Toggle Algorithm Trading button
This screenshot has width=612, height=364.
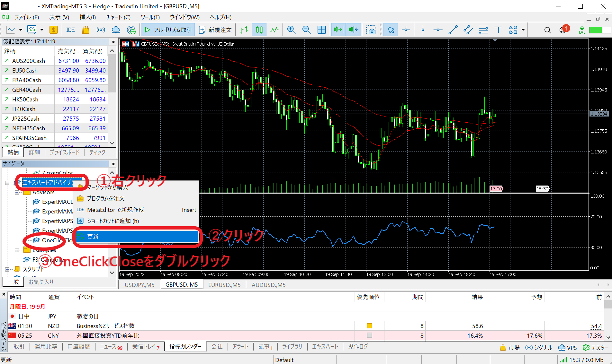point(168,30)
